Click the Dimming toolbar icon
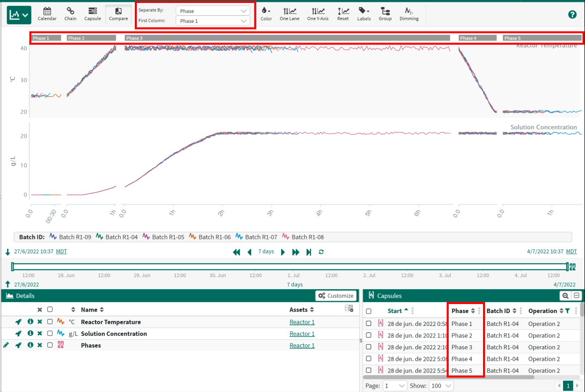The height and width of the screenshot is (392, 585). (x=409, y=14)
